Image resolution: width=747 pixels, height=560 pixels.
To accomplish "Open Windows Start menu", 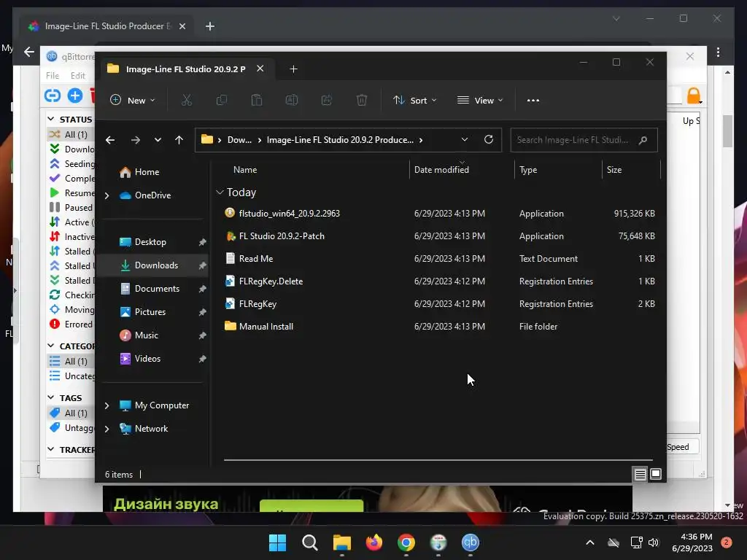I will (x=277, y=542).
